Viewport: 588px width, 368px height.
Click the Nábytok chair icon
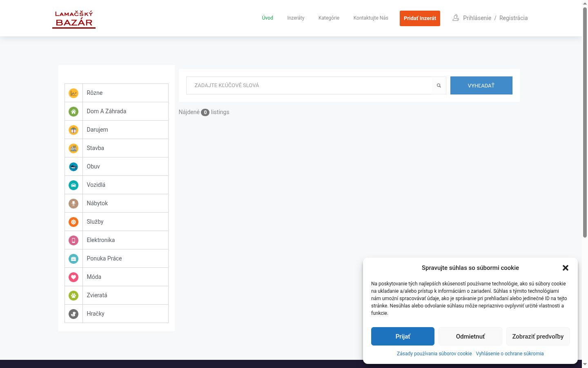tap(73, 204)
